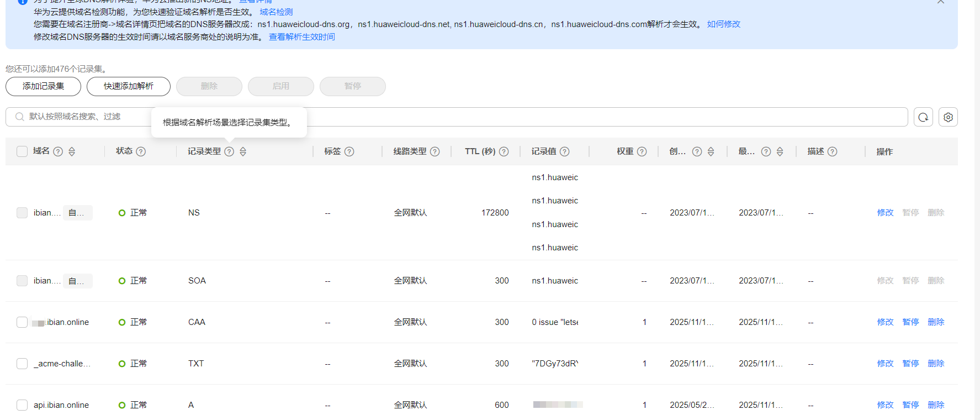980x420 pixels.
Task: Click 删除 for api.ibian.online record
Action: coord(936,405)
